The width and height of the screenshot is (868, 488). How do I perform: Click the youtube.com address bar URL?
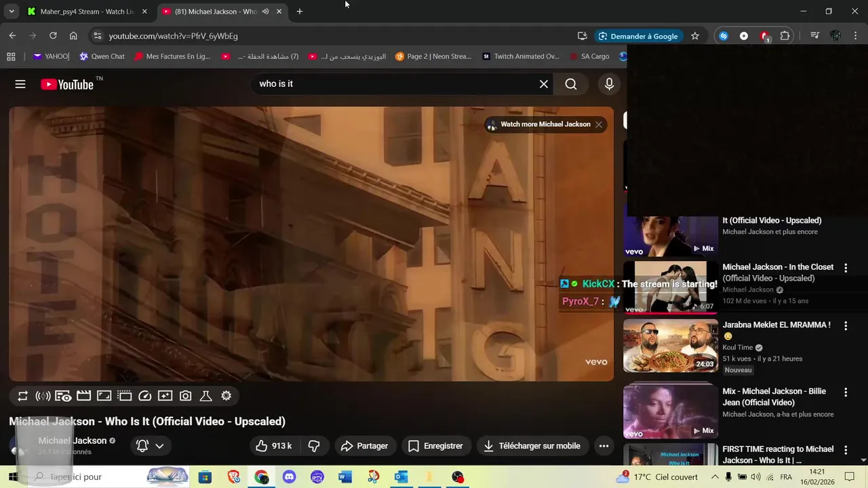pos(173,36)
